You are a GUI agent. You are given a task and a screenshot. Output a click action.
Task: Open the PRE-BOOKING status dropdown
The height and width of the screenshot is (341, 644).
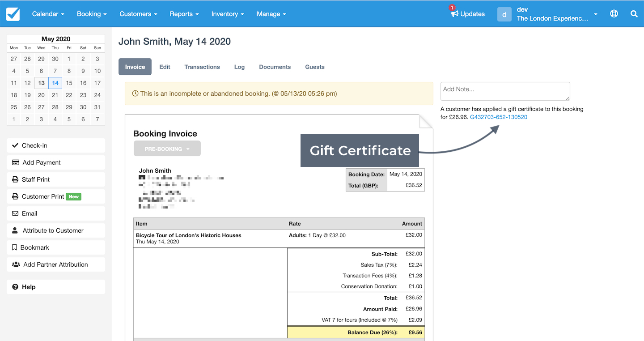(167, 149)
